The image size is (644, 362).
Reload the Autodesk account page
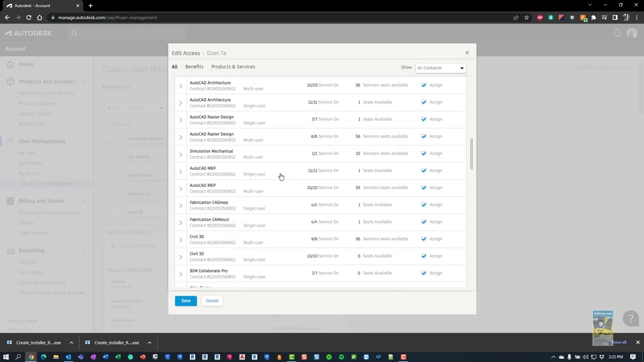click(29, 17)
